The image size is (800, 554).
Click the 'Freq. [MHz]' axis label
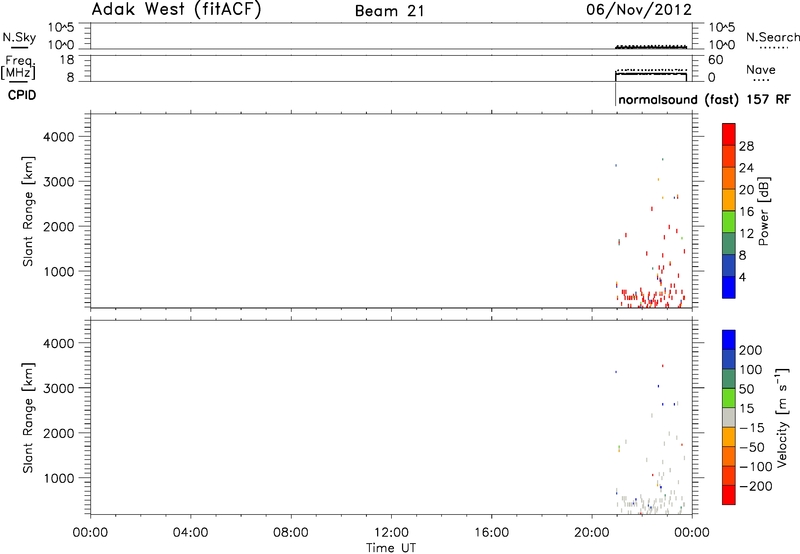(19, 67)
